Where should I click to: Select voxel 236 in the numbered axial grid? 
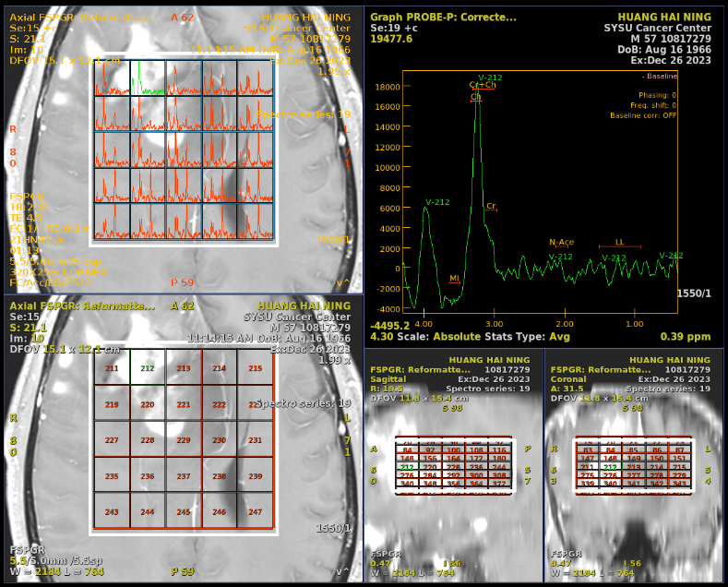[148, 475]
